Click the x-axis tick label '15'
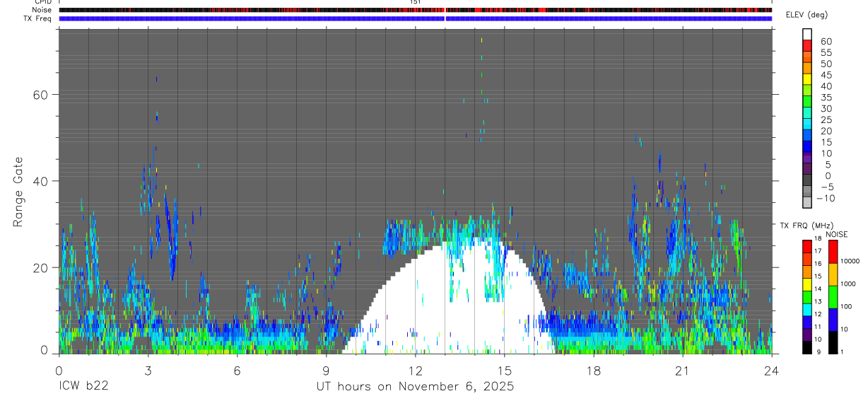Screen dimensions: 868x401 (x=504, y=370)
